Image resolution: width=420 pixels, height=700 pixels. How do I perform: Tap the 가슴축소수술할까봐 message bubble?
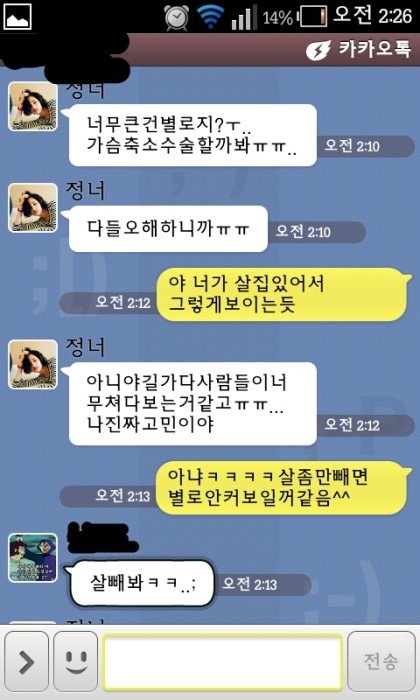pos(191,135)
